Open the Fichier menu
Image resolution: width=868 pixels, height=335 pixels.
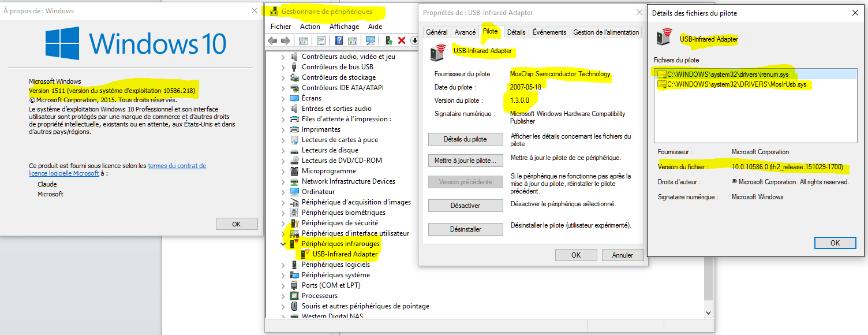pyautogui.click(x=281, y=27)
